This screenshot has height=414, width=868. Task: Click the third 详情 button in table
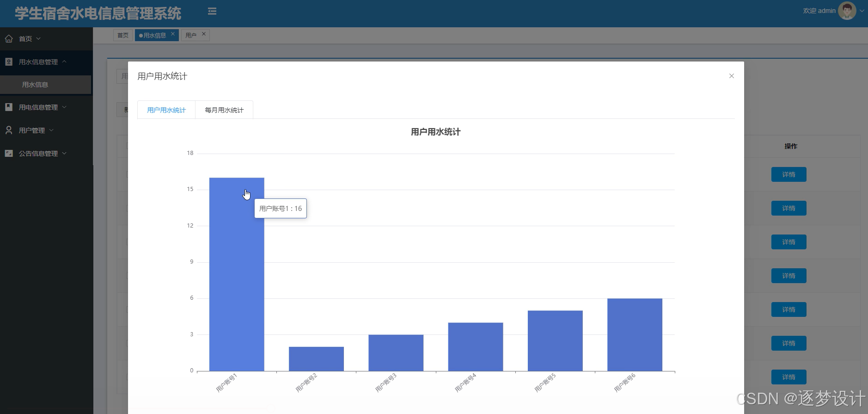tap(789, 242)
